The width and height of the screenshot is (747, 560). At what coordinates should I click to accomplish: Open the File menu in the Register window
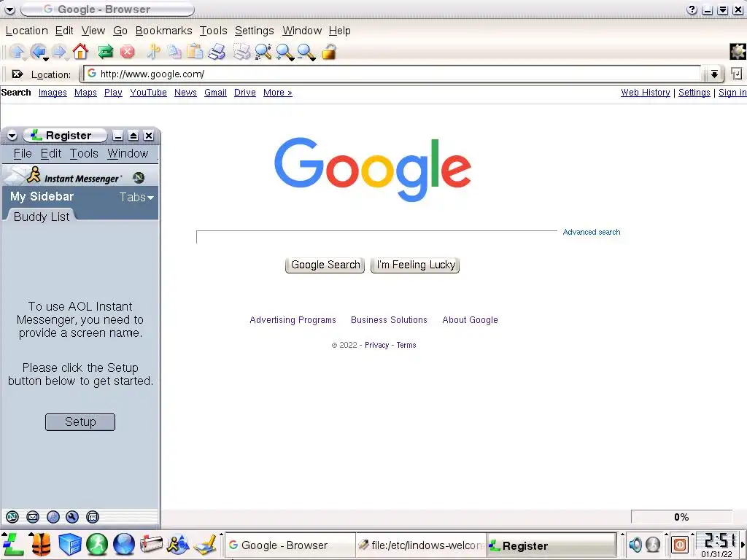click(23, 153)
